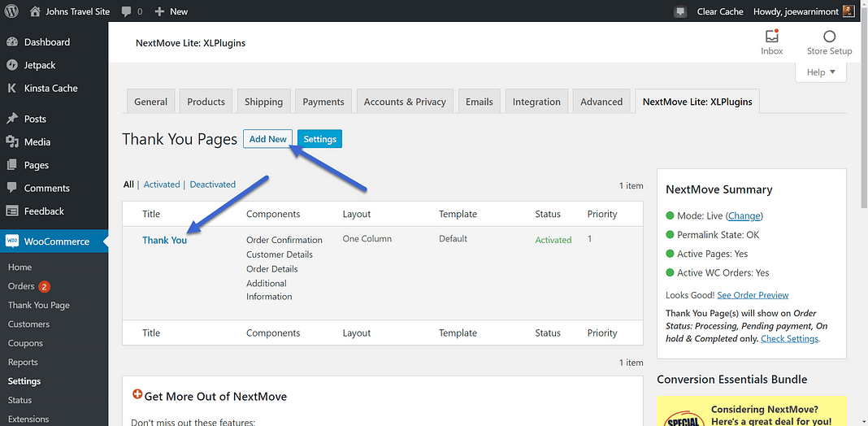Filter list by Activated
This screenshot has width=868, height=426.
(162, 185)
